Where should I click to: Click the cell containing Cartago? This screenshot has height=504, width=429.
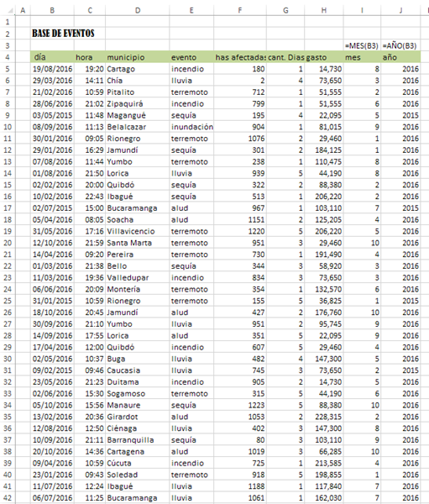[x=138, y=69]
